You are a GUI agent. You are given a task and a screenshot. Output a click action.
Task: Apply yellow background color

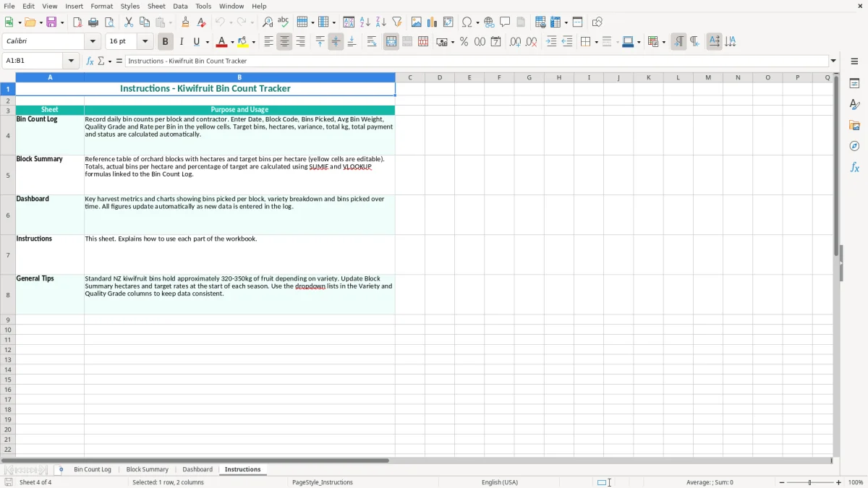pyautogui.click(x=243, y=42)
